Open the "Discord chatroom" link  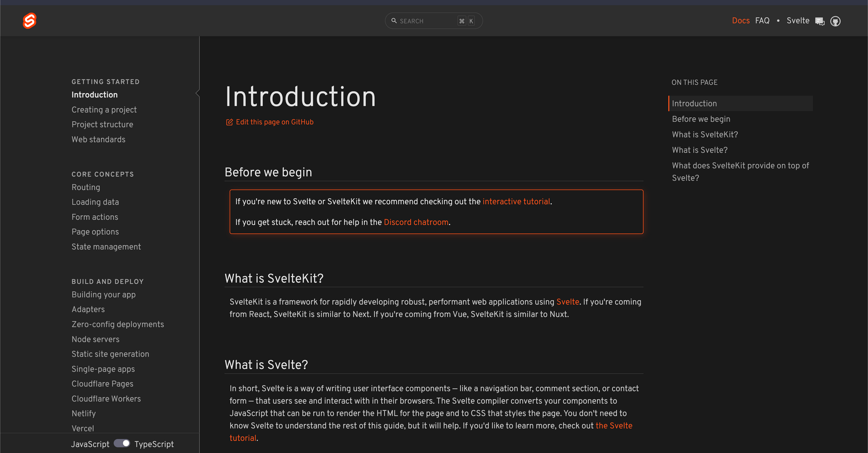[416, 222]
